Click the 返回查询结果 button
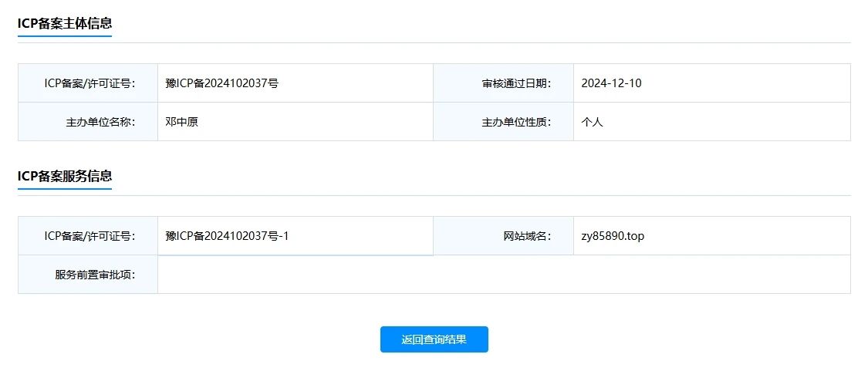This screenshot has width=868, height=388. 434,339
